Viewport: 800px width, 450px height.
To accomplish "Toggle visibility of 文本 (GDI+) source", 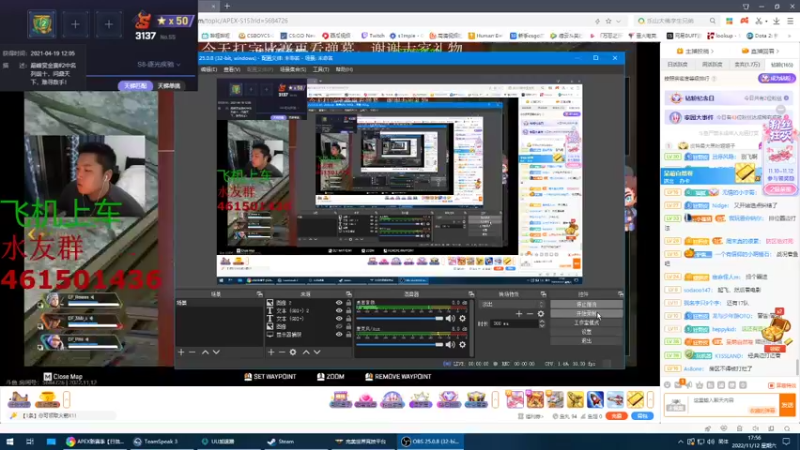I will [339, 319].
